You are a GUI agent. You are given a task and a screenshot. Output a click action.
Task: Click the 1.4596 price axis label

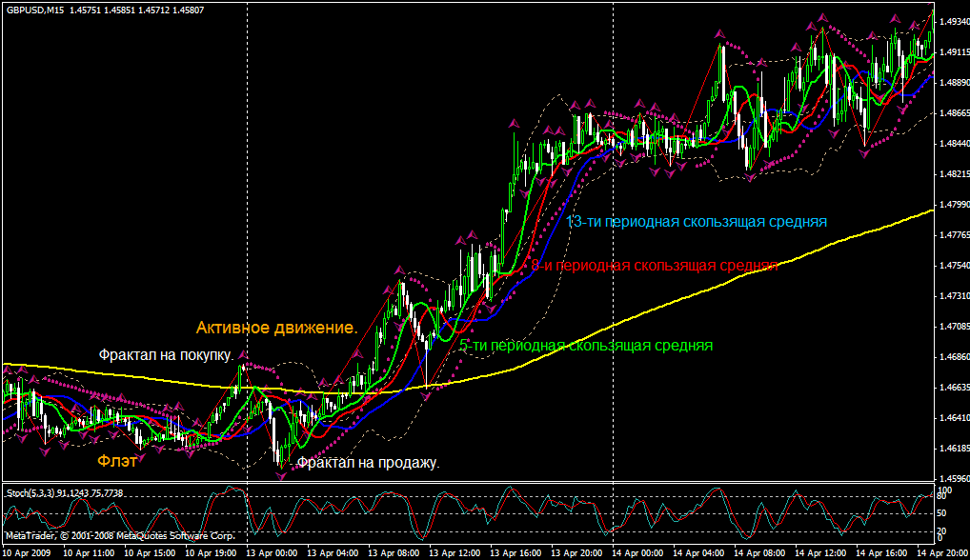point(951,479)
